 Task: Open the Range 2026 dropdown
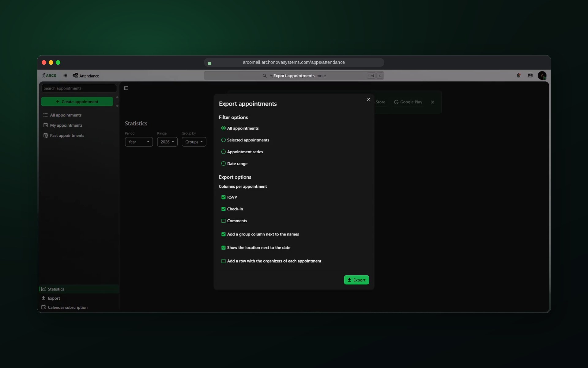pos(167,142)
